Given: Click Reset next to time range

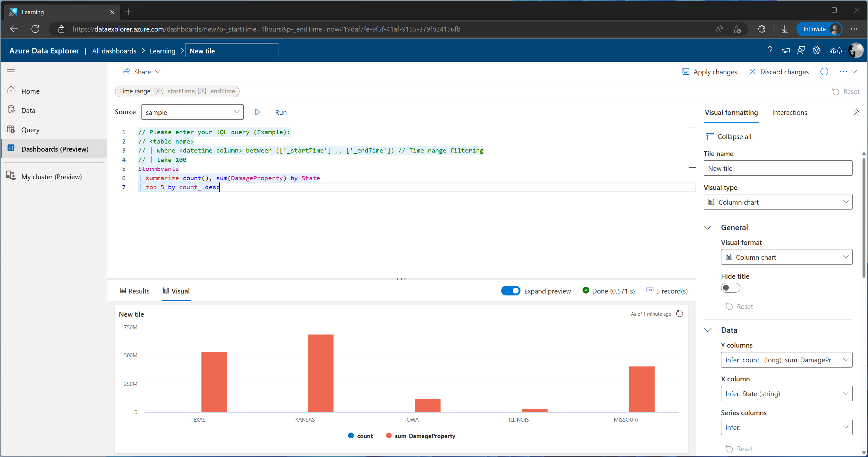Looking at the screenshot, I should [845, 91].
